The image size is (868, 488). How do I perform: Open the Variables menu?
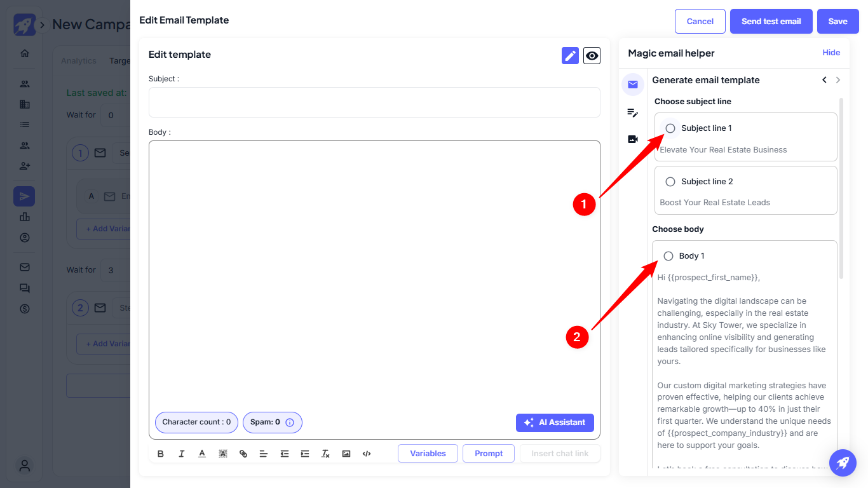pyautogui.click(x=428, y=454)
